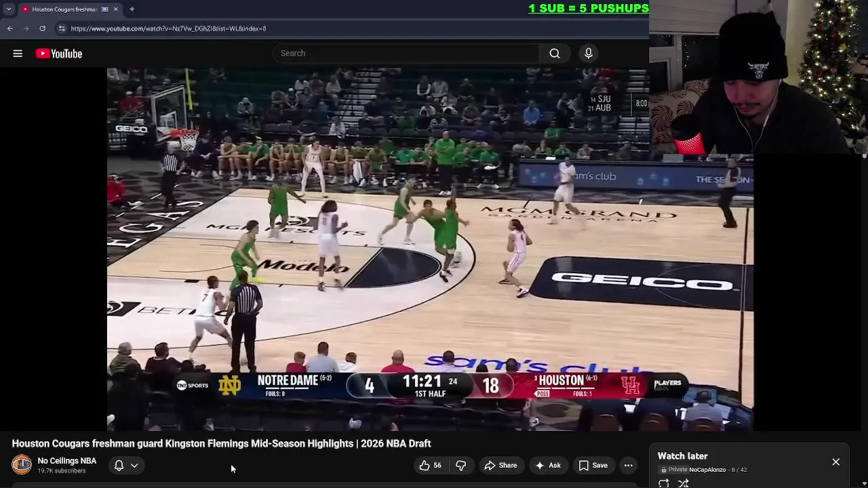Open No Ceilings NBA channel avatar
This screenshot has height=488, width=868.
tap(22, 464)
